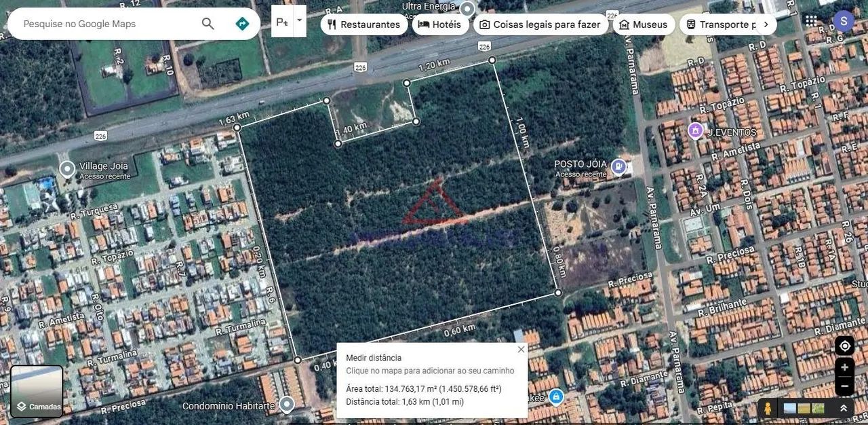Select the first imagery thumbnail in the bottom bar

click(790, 408)
